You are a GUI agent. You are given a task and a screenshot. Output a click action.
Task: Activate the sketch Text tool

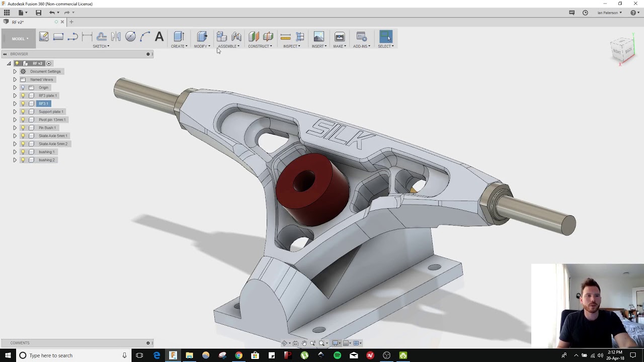tap(159, 37)
